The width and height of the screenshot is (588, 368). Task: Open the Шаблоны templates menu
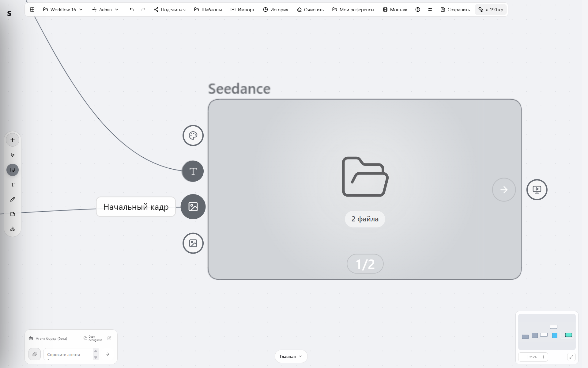click(208, 10)
